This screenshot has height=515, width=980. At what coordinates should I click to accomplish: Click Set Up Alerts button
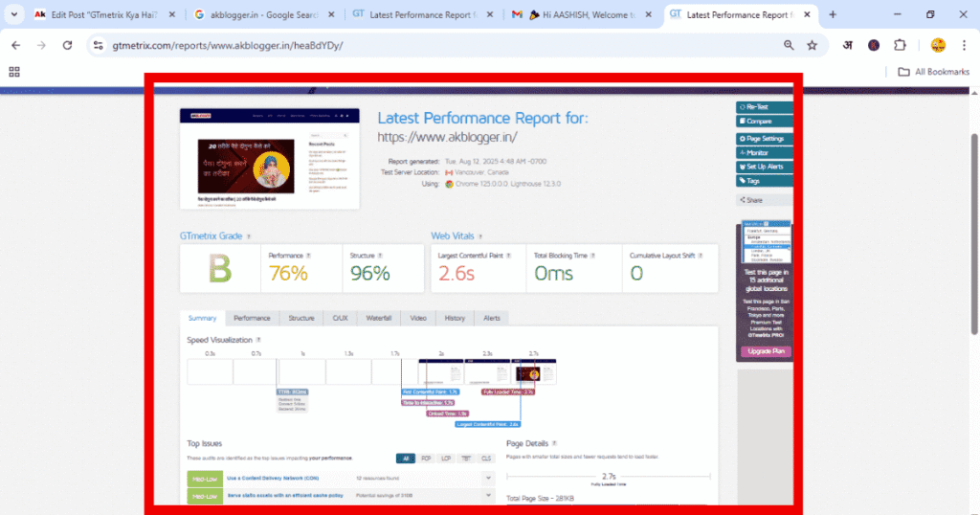click(764, 167)
